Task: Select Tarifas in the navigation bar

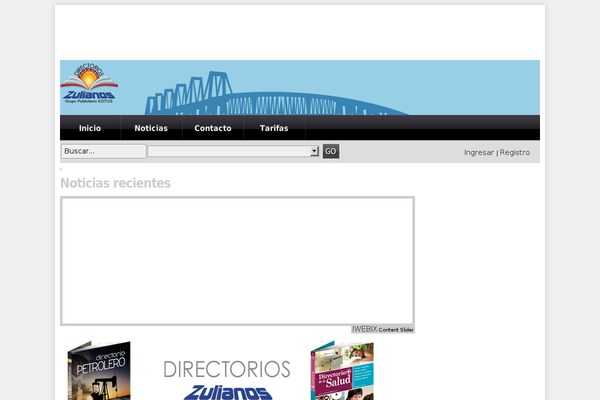Action: tap(274, 128)
